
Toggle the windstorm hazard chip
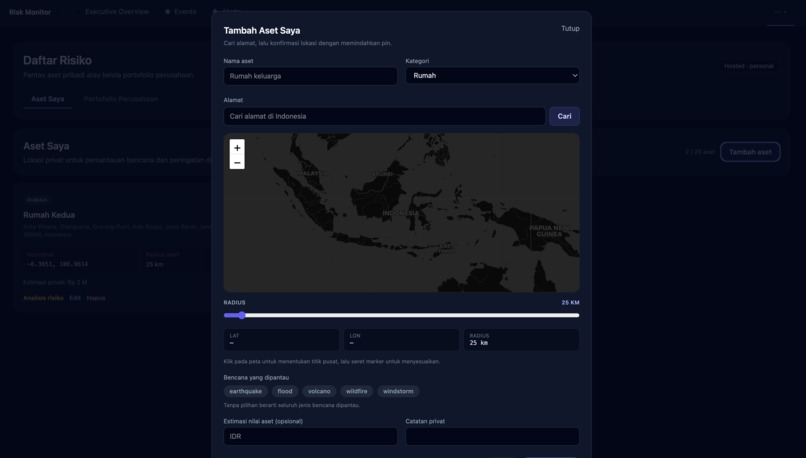[x=398, y=391]
